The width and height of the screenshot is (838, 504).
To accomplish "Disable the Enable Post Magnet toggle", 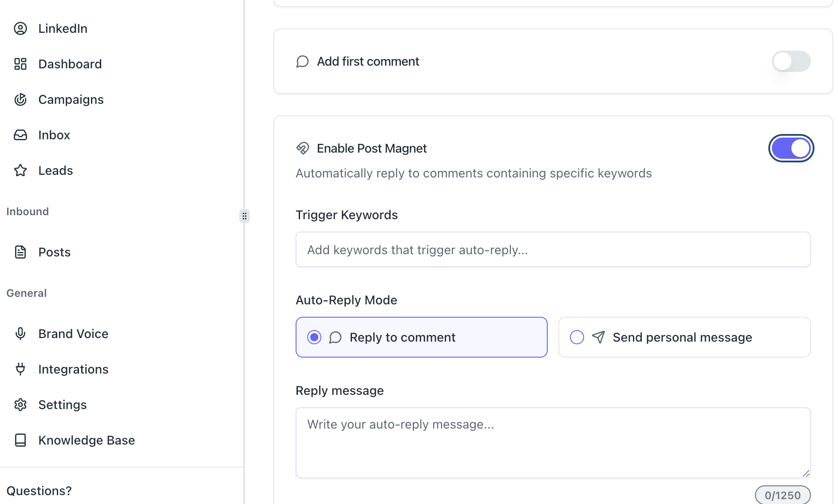I will [791, 148].
